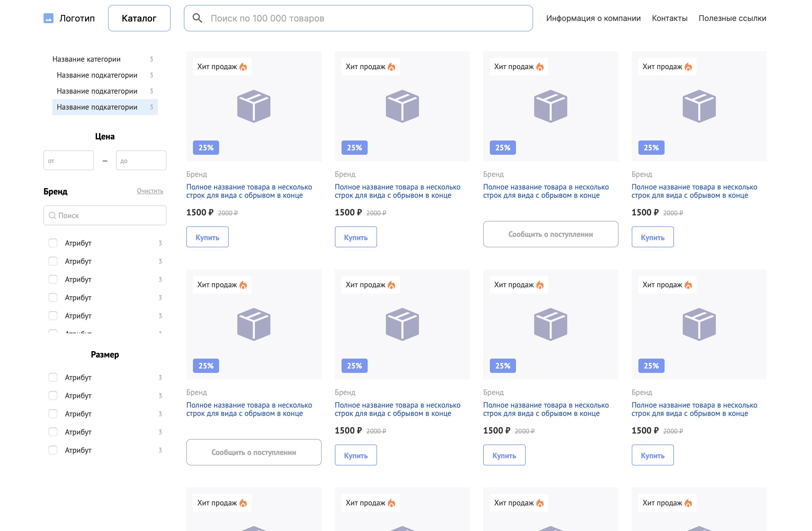This screenshot has height=531, width=812.
Task: Open the Каталог menu button
Action: pyautogui.click(x=139, y=18)
